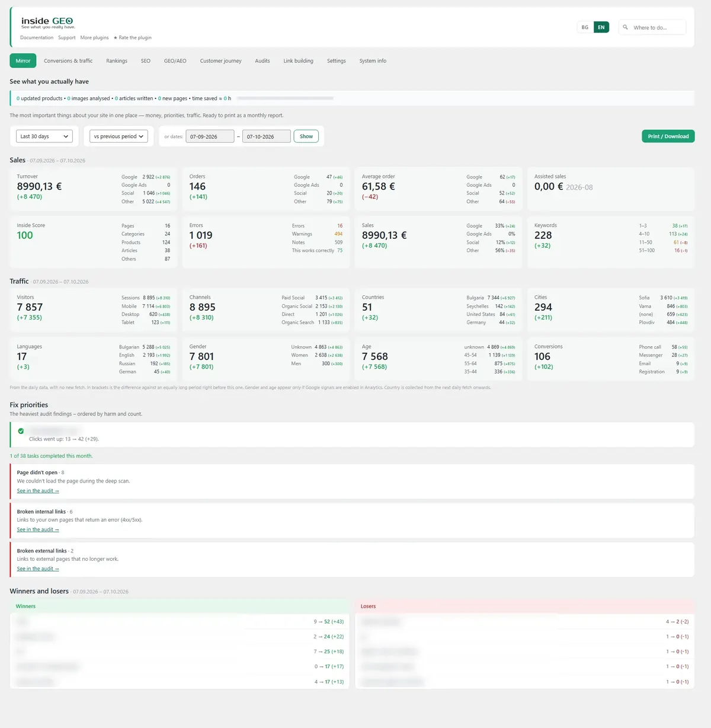Click the Channels count 8 895
The height and width of the screenshot is (728, 711).
pos(202,307)
